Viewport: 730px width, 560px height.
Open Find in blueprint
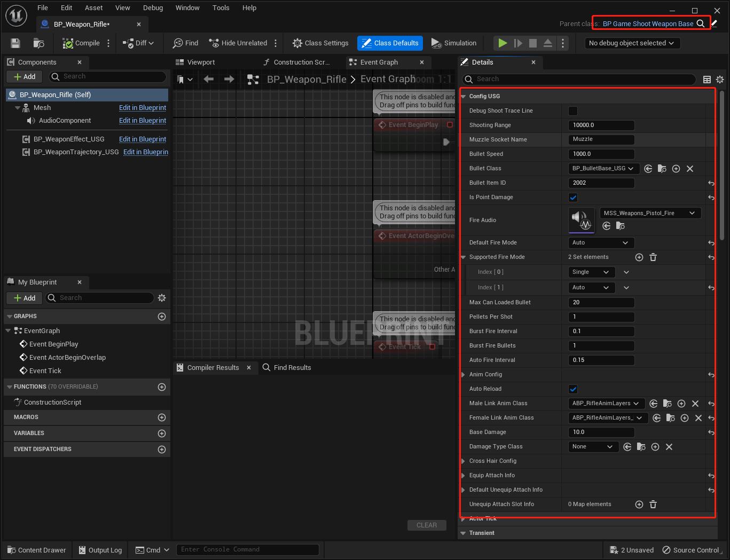pyautogui.click(x=185, y=43)
